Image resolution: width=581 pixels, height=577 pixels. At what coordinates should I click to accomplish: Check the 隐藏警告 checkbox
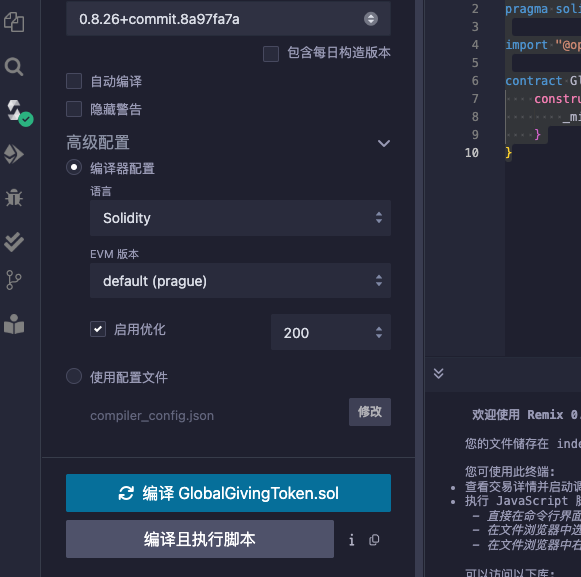74,109
